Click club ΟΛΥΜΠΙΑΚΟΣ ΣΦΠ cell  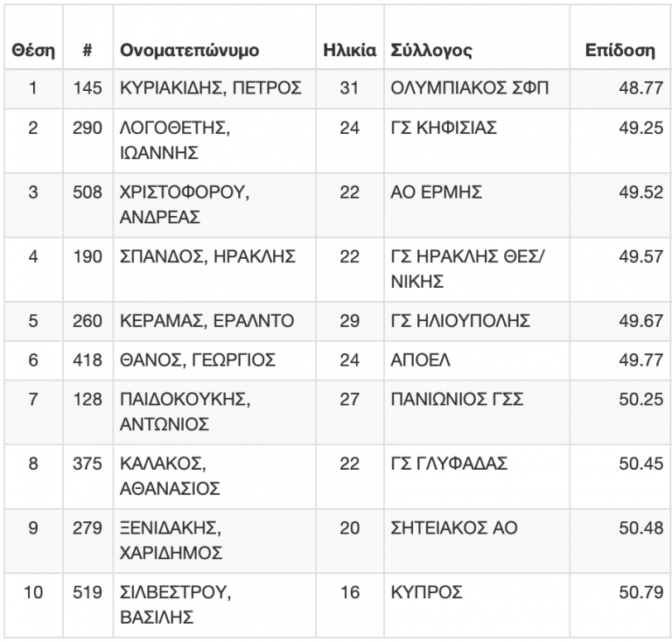point(469,88)
